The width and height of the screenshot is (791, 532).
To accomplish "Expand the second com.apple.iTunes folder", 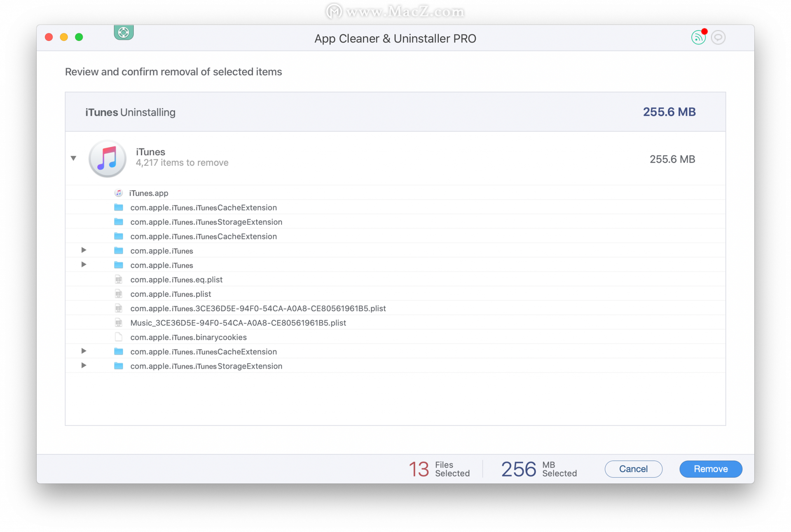I will 84,264.
